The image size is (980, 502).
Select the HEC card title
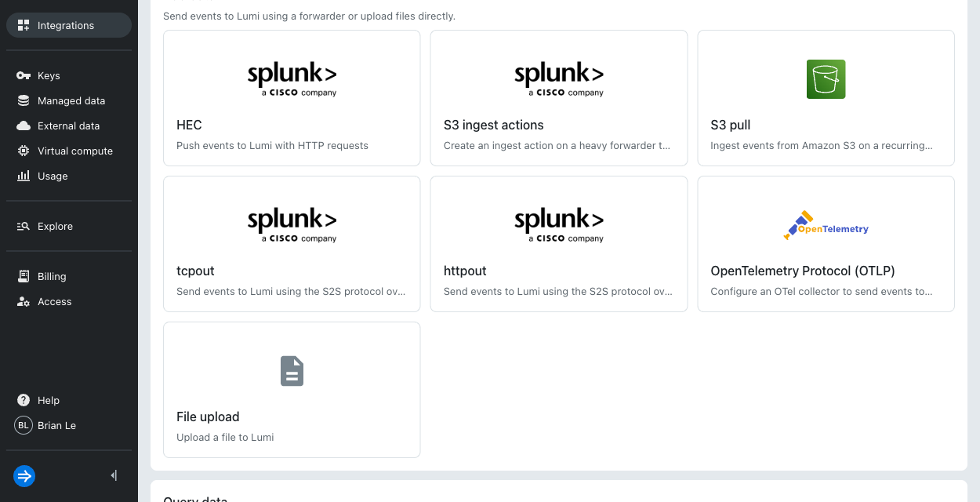(189, 125)
